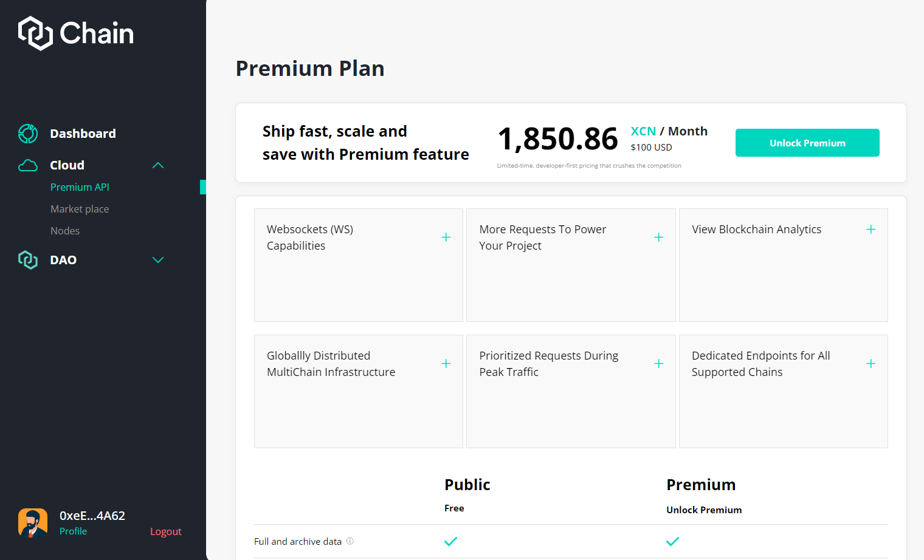This screenshot has height=560, width=924.
Task: Expand View Blockchain Analytics card
Action: (871, 230)
